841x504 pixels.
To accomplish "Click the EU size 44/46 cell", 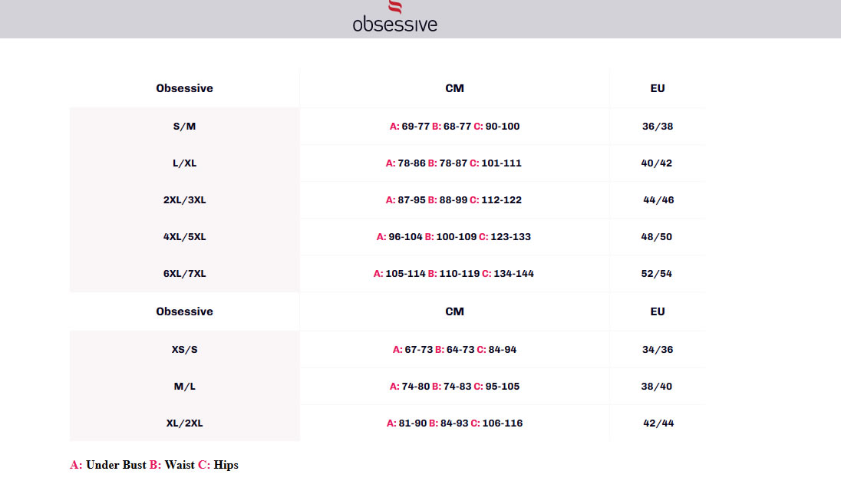I will coord(658,199).
